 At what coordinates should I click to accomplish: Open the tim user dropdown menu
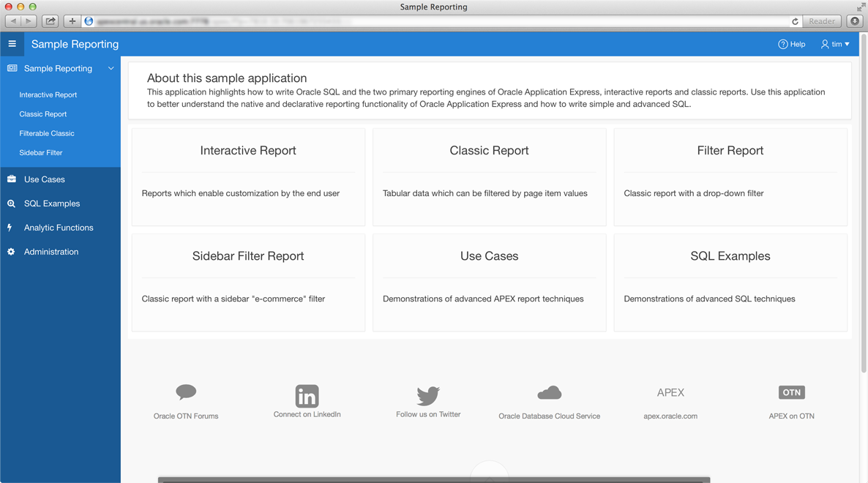[835, 45]
